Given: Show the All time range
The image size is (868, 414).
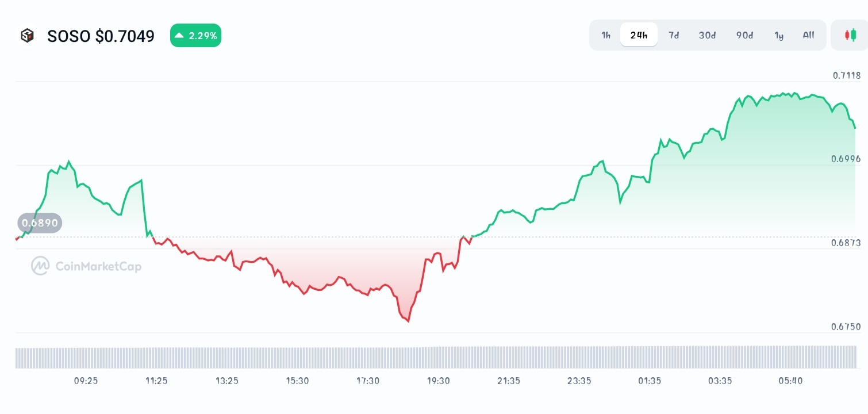Looking at the screenshot, I should point(808,35).
